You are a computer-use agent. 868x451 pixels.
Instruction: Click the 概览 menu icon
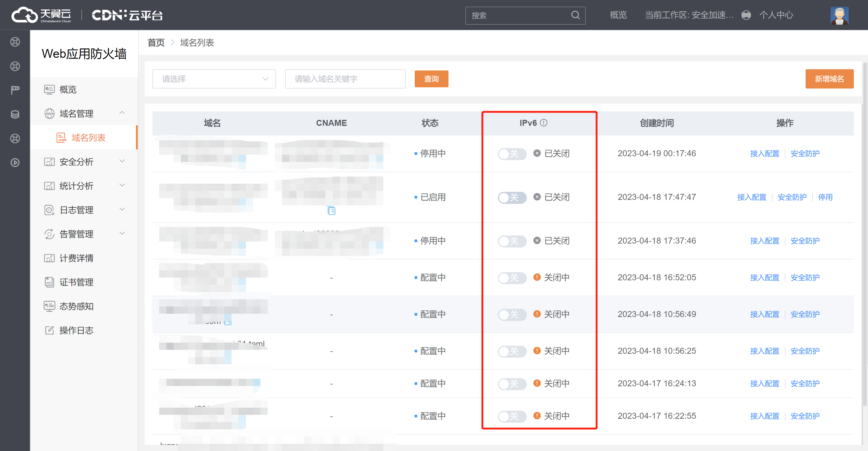49,89
